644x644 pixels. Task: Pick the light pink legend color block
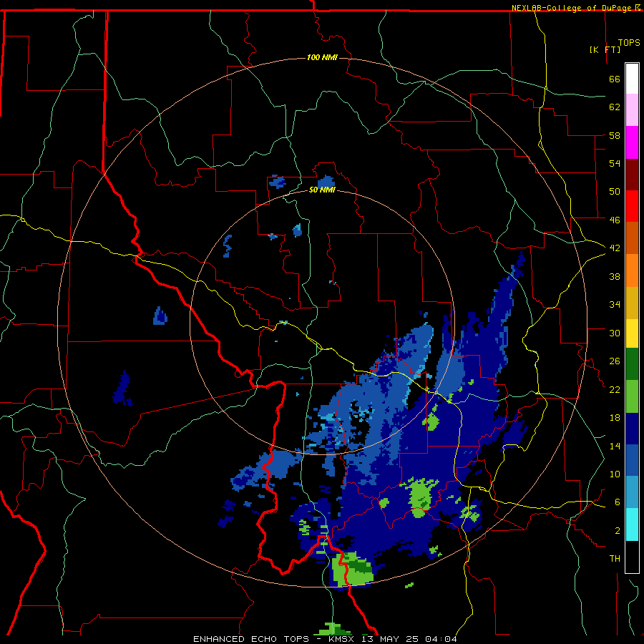click(632, 110)
